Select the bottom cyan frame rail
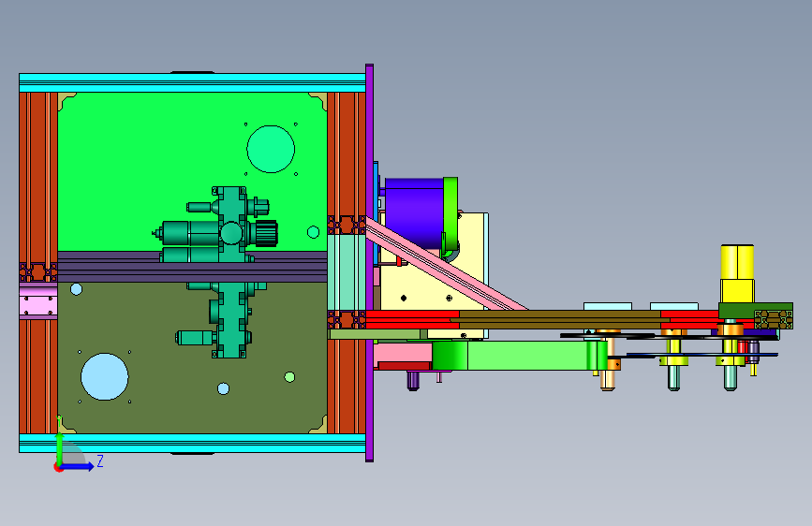 point(192,443)
